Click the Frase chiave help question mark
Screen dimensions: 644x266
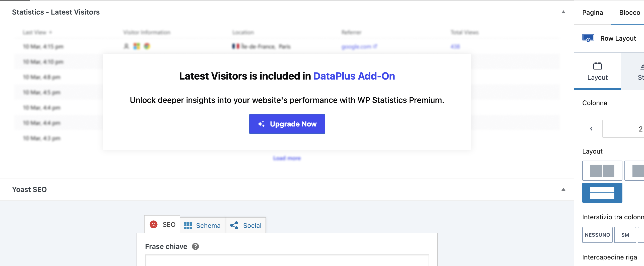pos(196,246)
